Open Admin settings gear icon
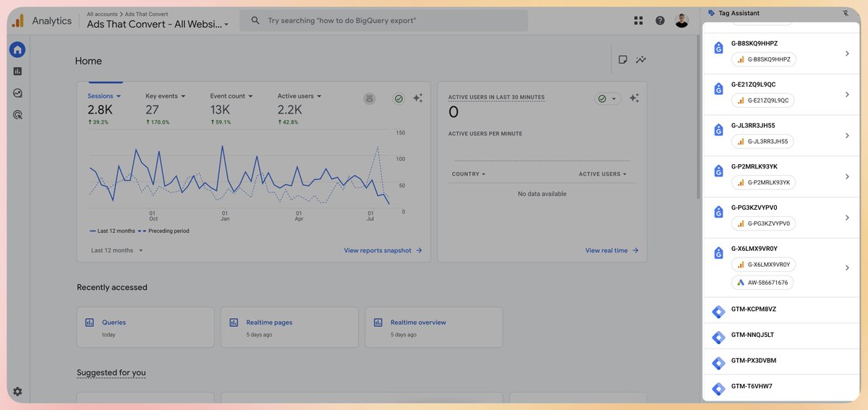 pos(17,391)
